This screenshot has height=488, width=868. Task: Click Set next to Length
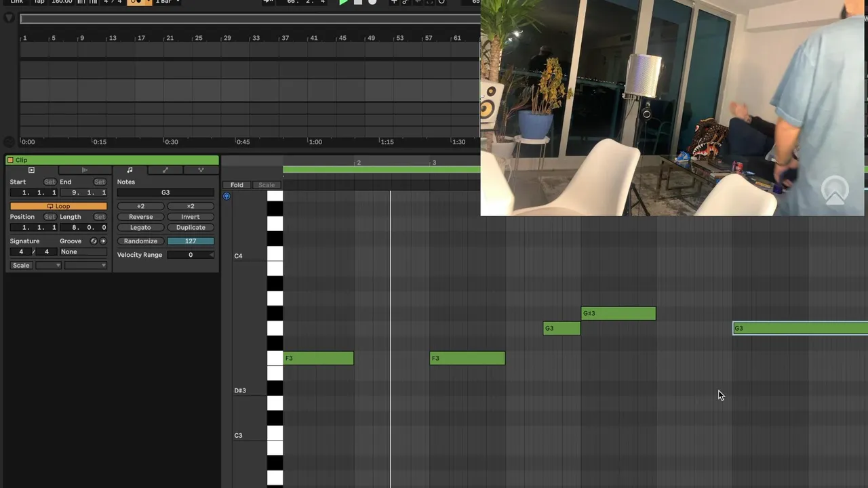coord(100,217)
